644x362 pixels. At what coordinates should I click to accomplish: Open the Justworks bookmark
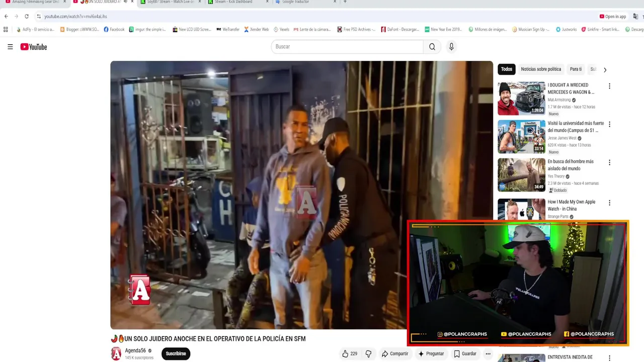(567, 29)
